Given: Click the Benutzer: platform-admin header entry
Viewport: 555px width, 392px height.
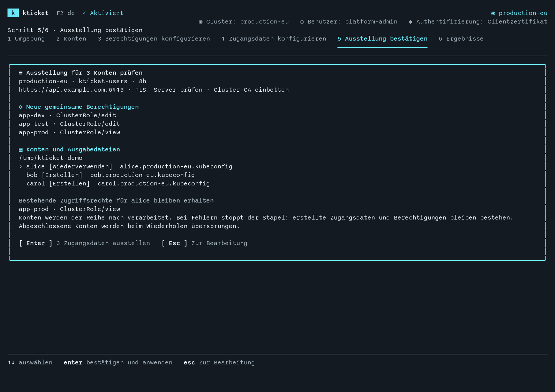Looking at the screenshot, I should (349, 21).
